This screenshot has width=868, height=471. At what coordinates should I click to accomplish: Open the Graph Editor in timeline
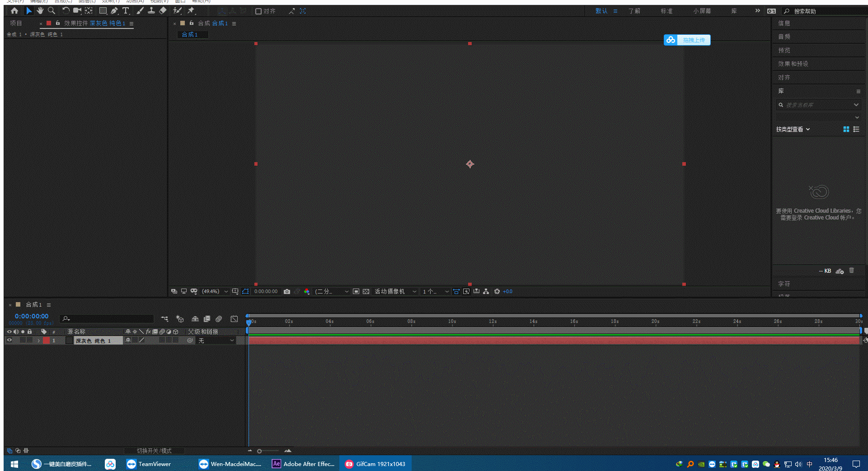pos(234,319)
